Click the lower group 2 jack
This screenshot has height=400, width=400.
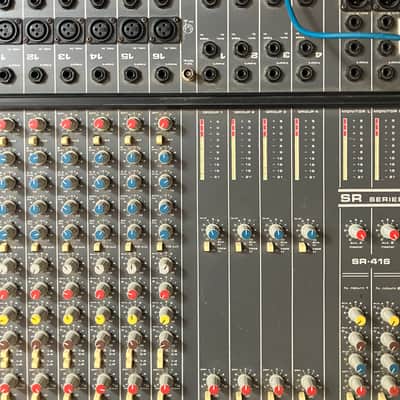point(242,74)
